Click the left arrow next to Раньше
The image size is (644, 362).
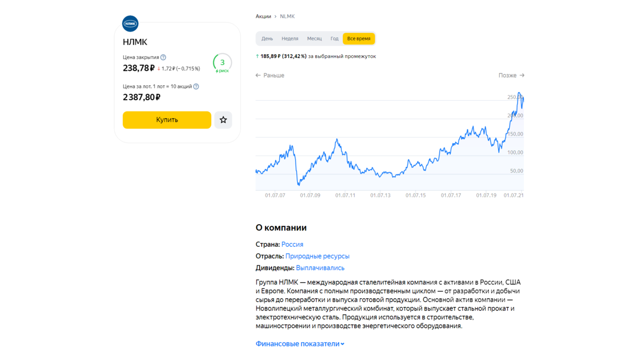pos(258,76)
